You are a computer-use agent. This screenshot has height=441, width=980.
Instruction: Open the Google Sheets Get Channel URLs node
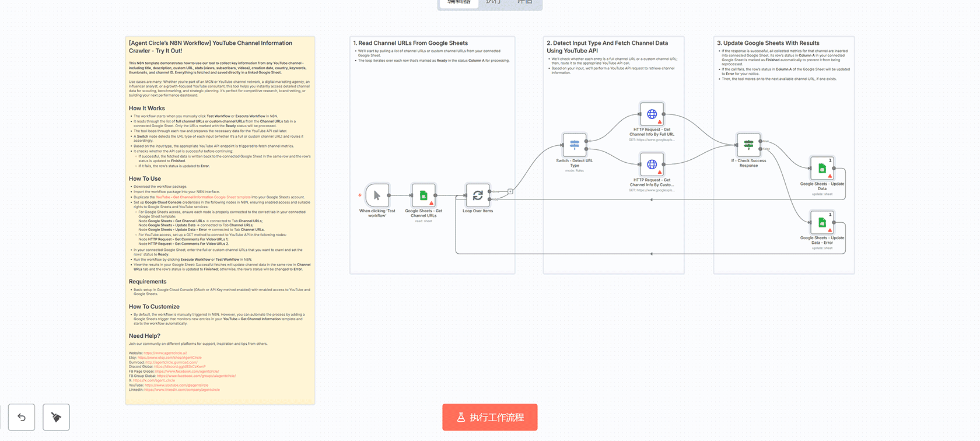[423, 195]
